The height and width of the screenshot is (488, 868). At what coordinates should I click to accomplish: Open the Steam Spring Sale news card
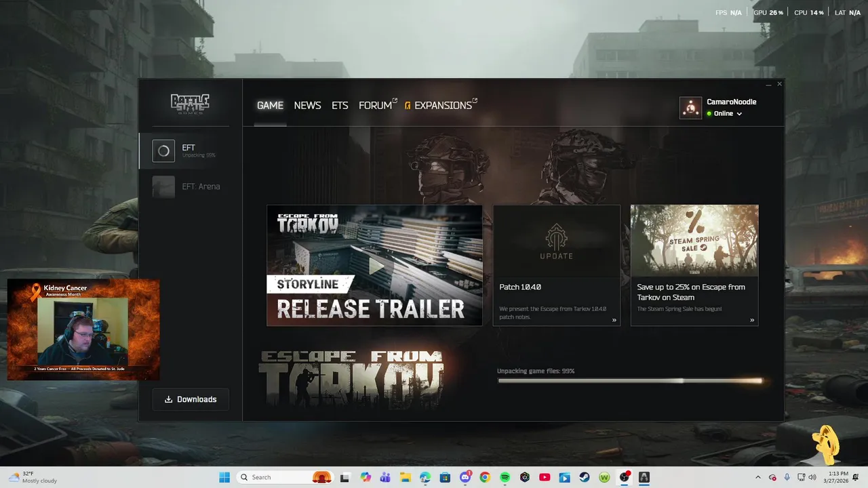[x=694, y=265]
